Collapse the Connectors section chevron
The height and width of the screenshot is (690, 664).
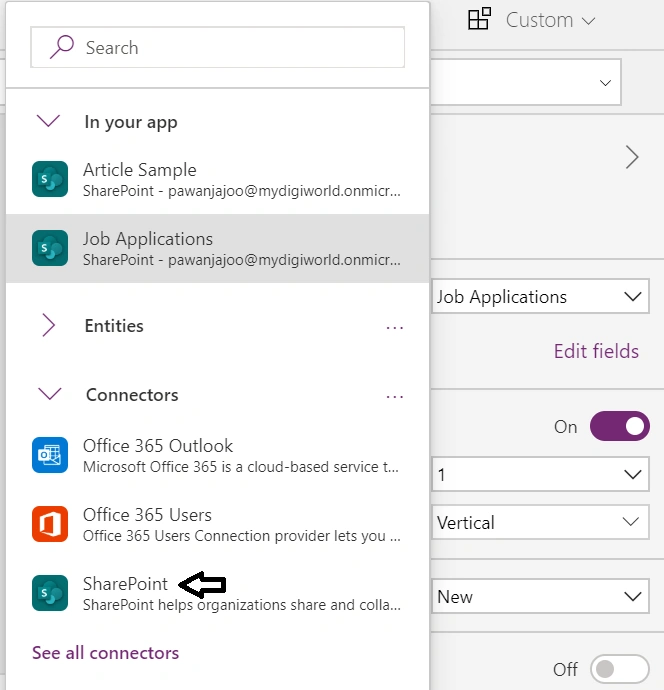point(50,393)
